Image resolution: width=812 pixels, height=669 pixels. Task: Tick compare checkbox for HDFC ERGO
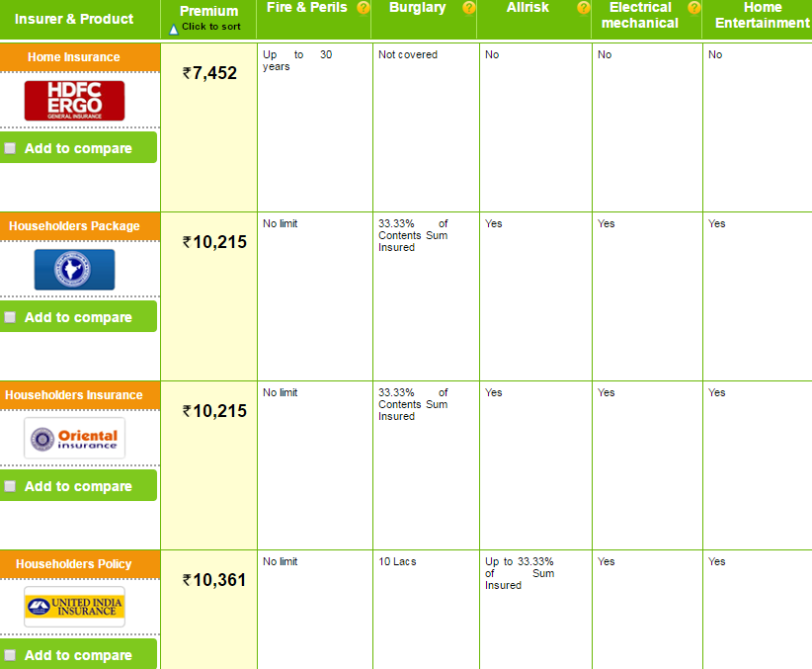(x=10, y=149)
